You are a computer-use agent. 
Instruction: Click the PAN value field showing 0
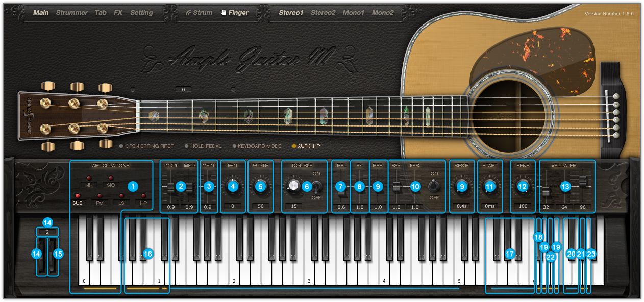(233, 206)
